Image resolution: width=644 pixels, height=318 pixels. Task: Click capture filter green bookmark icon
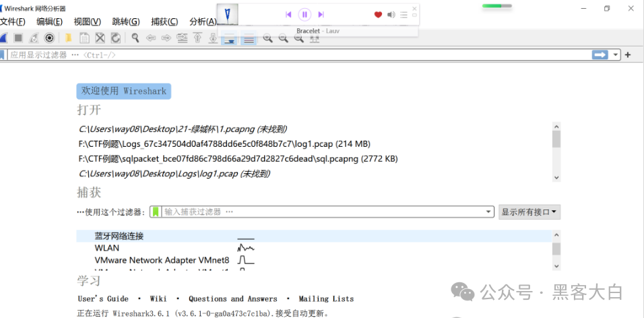tap(156, 212)
